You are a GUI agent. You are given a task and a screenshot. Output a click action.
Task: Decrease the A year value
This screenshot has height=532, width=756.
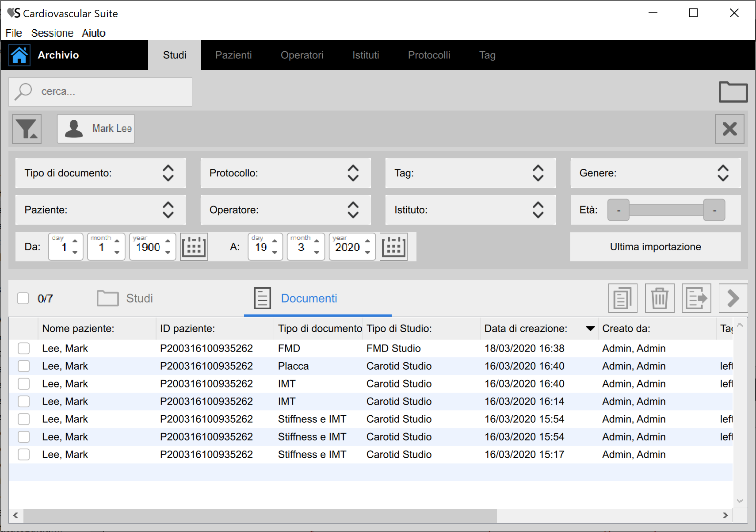367,253
